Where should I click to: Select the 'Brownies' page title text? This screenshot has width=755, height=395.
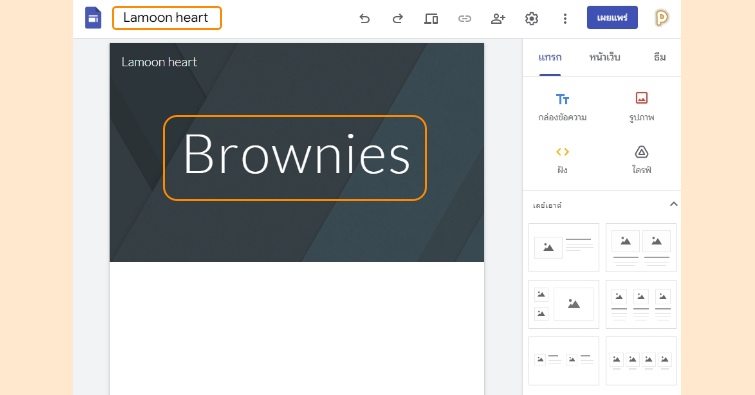click(296, 155)
